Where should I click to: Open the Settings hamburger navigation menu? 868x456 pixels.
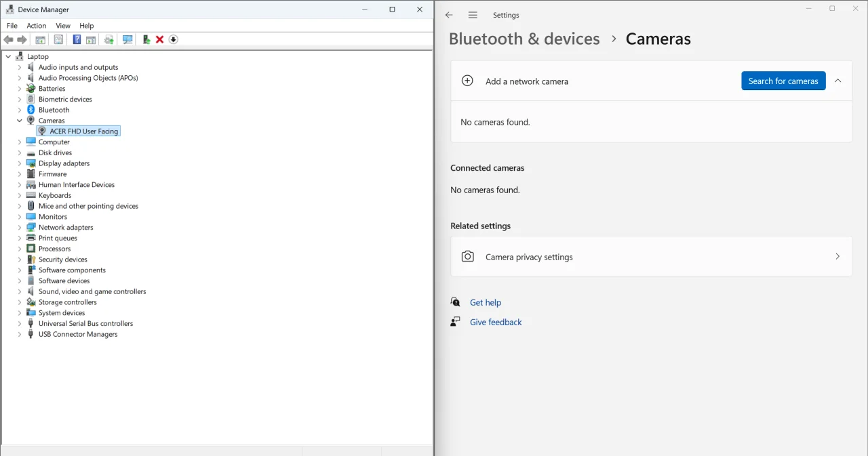coord(473,15)
